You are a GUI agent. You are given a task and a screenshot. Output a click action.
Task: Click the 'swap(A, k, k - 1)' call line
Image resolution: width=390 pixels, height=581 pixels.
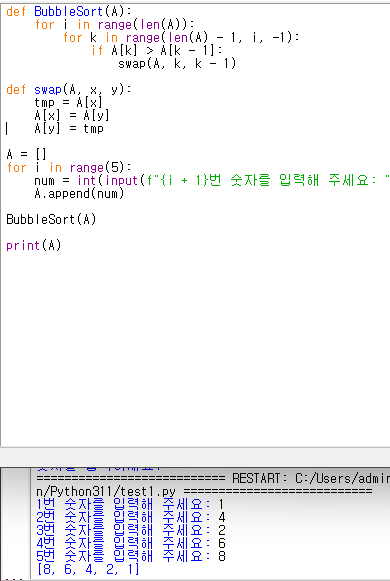pyautogui.click(x=177, y=64)
